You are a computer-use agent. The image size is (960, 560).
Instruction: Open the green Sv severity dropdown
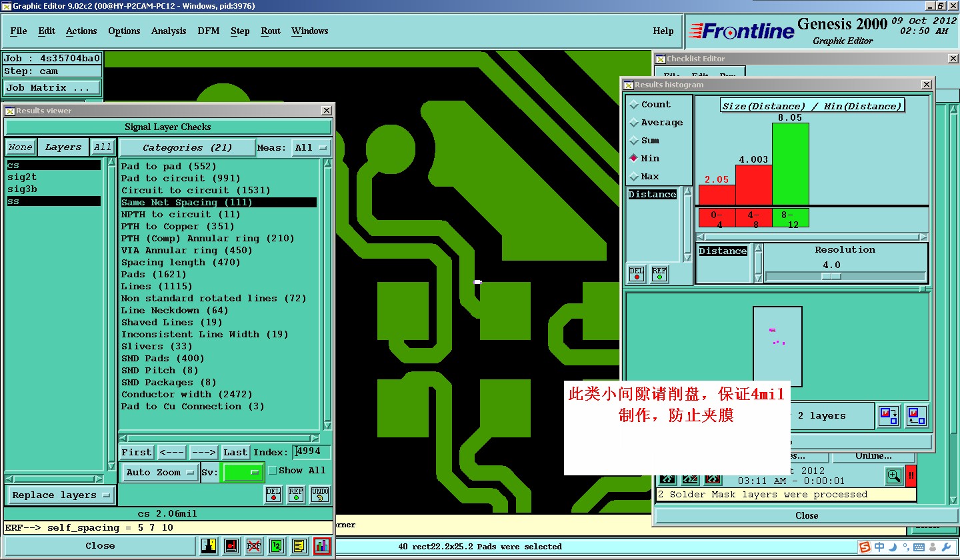pyautogui.click(x=243, y=472)
